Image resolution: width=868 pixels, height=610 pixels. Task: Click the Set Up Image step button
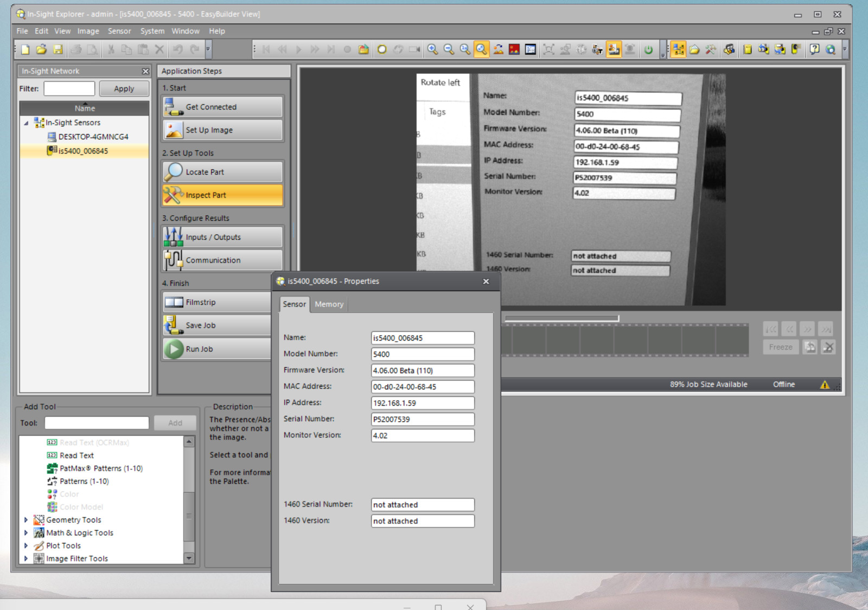pyautogui.click(x=222, y=130)
